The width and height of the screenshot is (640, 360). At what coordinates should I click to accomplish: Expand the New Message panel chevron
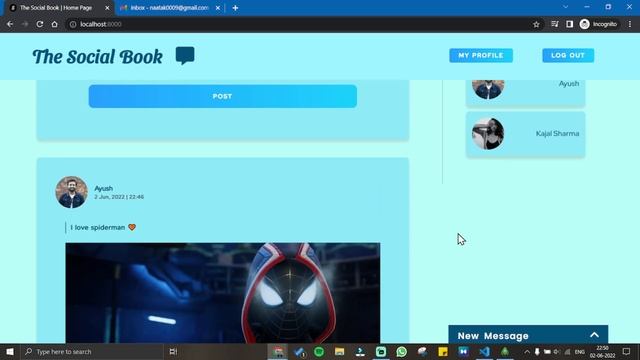(x=594, y=335)
